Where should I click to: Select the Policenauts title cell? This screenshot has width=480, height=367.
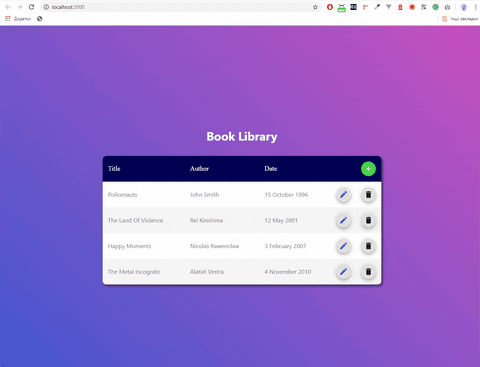tap(122, 195)
